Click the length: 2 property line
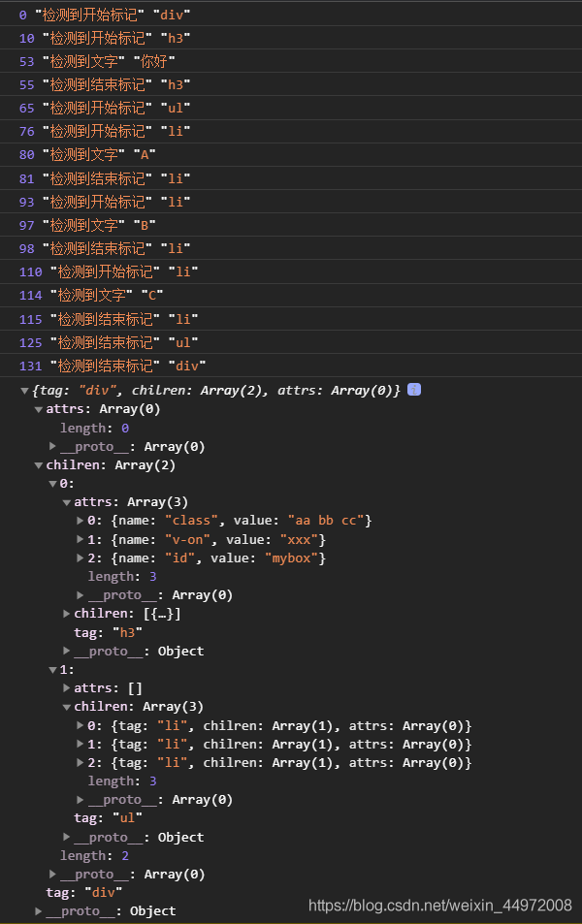582x924 pixels. click(94, 855)
